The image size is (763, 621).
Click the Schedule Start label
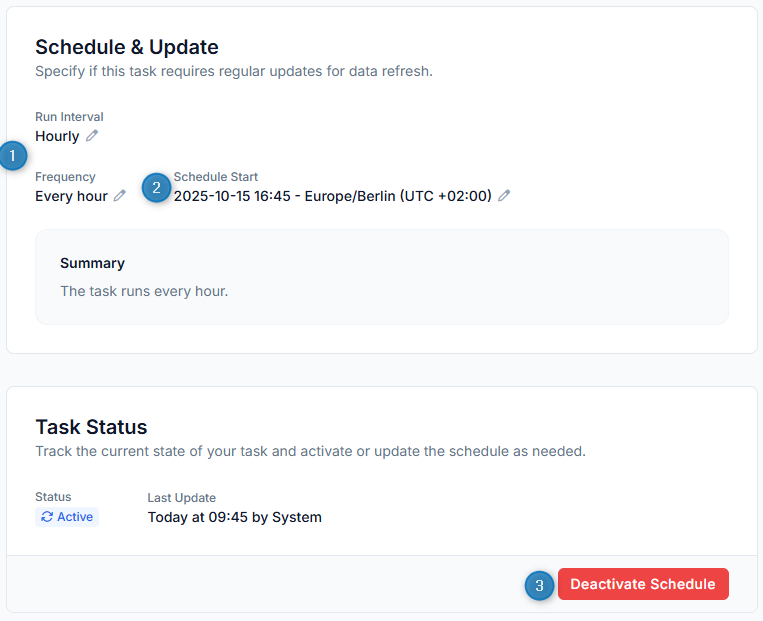click(216, 177)
